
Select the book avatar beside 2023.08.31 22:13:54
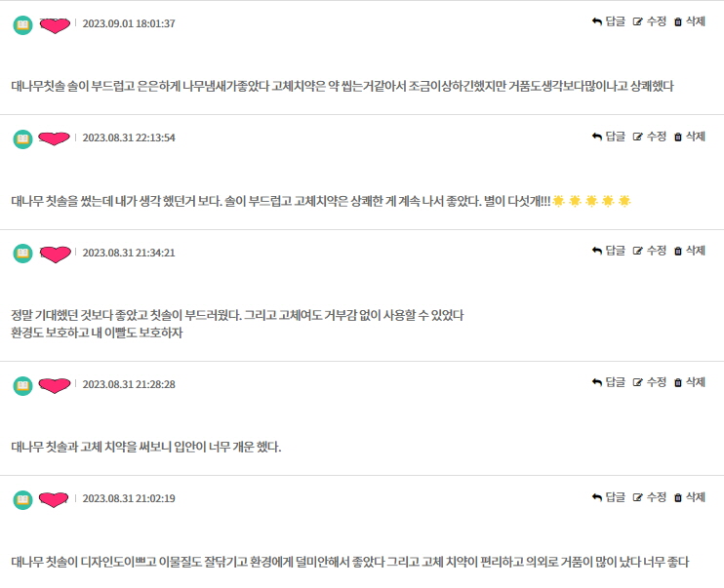(22, 138)
